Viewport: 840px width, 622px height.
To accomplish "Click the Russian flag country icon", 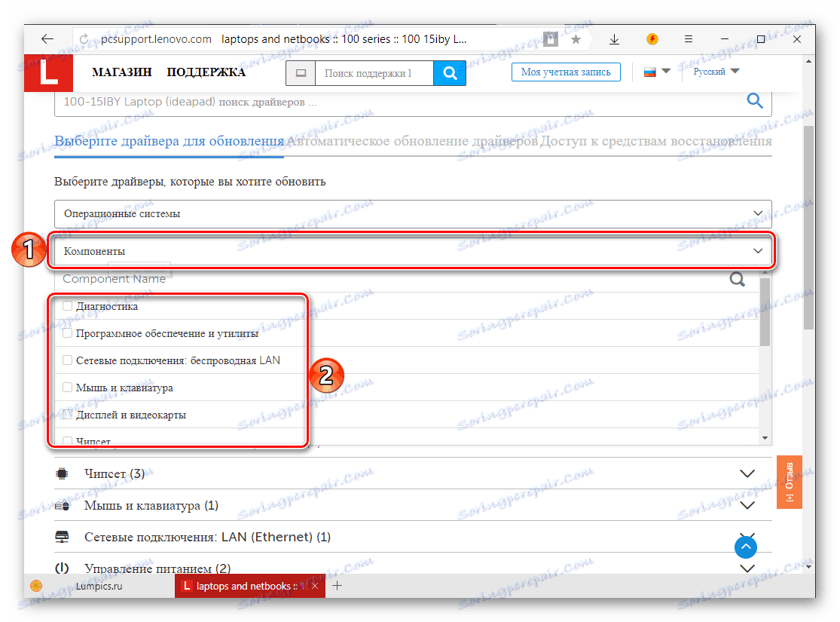I will pyautogui.click(x=650, y=72).
